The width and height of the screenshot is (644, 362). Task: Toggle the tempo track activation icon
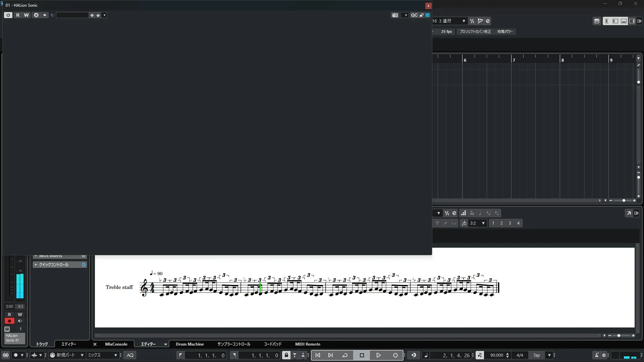coord(480,355)
